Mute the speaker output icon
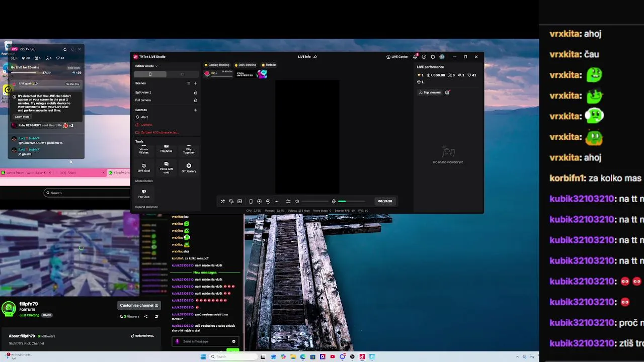Screen dimensions: 644x362 pyautogui.click(x=297, y=201)
